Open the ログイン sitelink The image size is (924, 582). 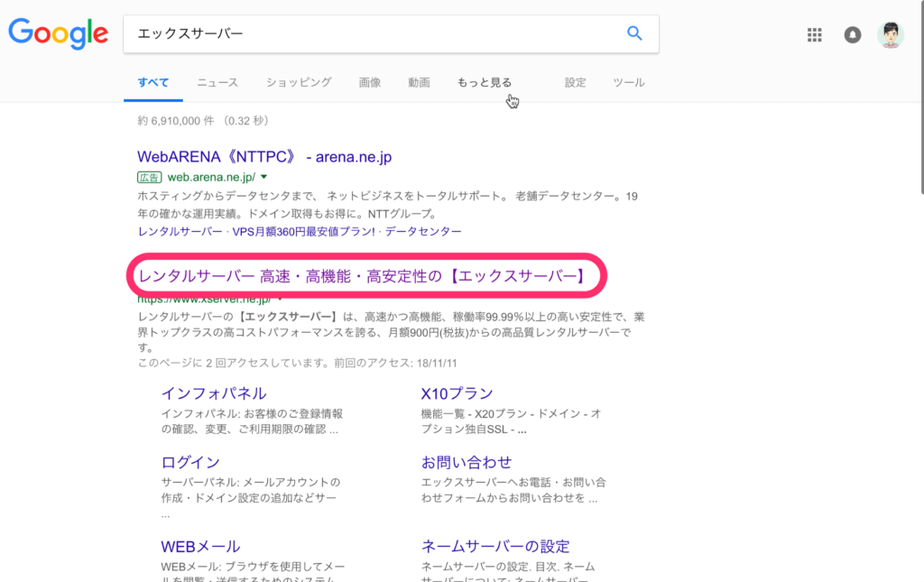190,463
